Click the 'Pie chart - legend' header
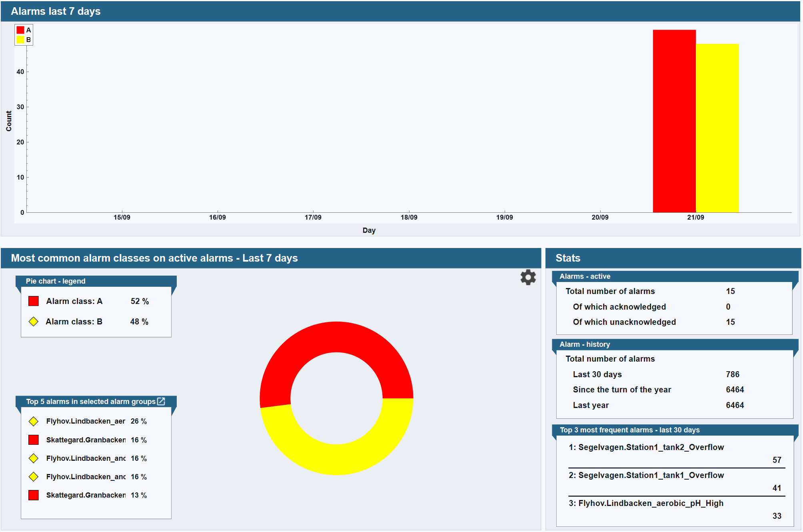This screenshot has width=803, height=532. [x=96, y=281]
